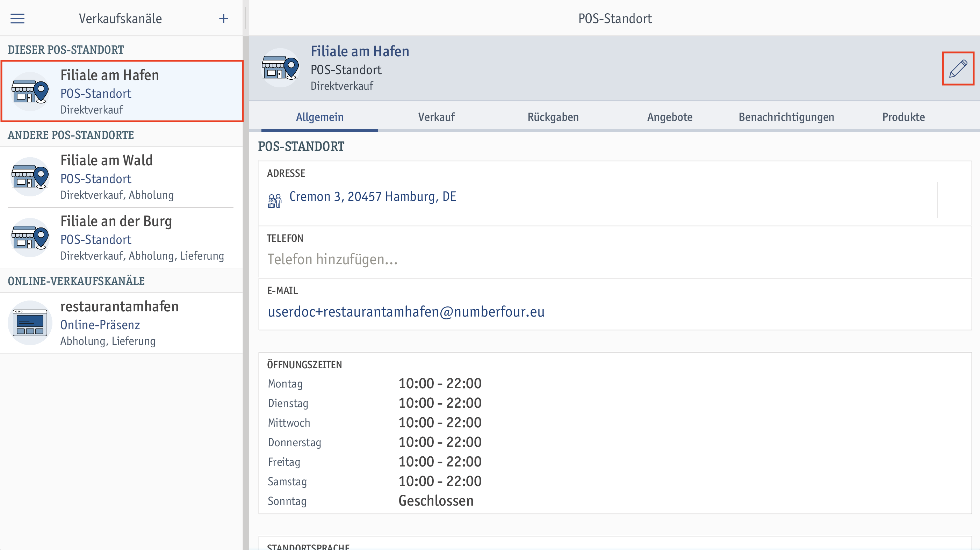Select Filiale am Hafen in sidebar list
Viewport: 980px width, 550px height.
(122, 91)
